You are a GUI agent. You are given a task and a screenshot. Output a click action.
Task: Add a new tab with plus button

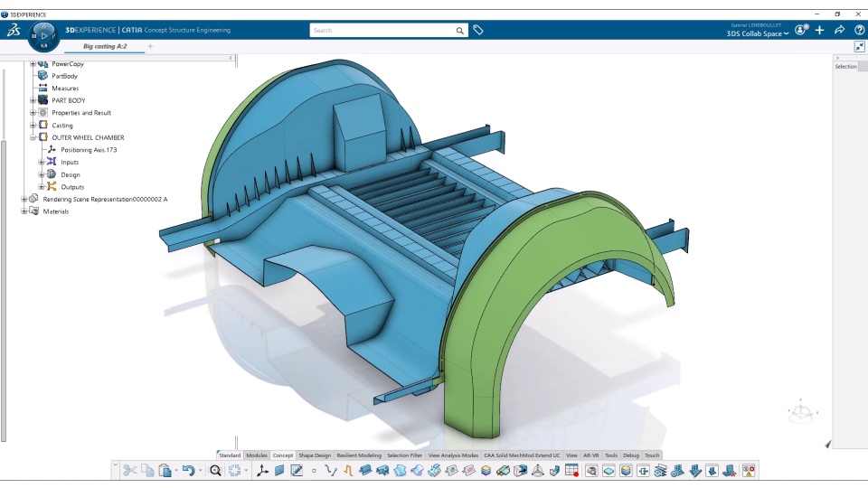150,46
